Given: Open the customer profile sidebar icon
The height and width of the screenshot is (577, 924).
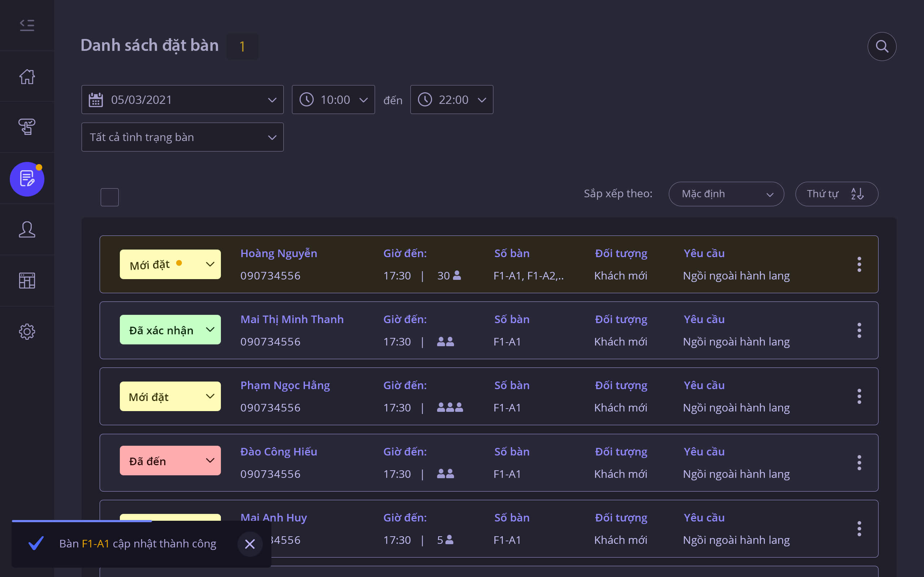Looking at the screenshot, I should click(27, 230).
